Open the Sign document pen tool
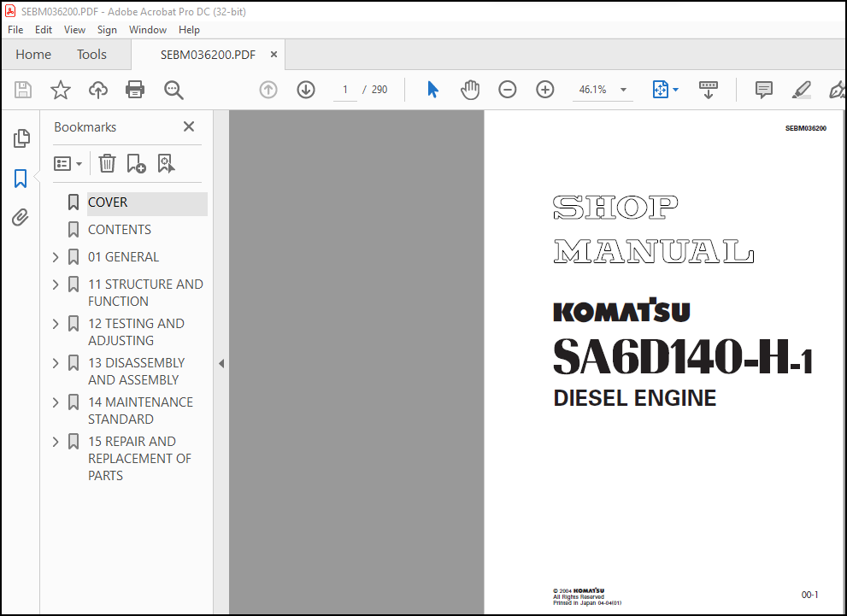Viewport: 847px width, 616px height. (837, 90)
